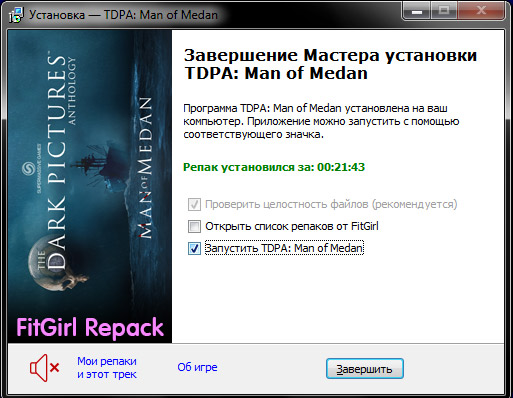Open the 'Об игре' link
Image resolution: width=513 pixels, height=398 pixels.
[197, 367]
